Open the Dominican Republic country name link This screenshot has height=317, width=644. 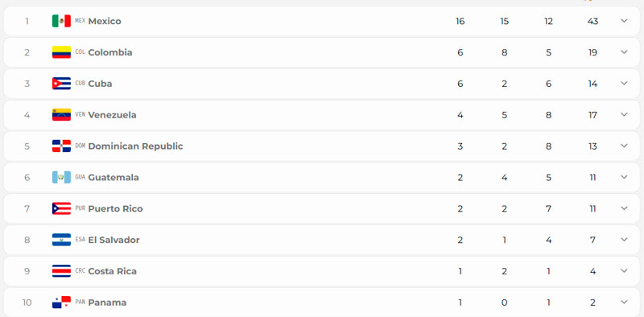tap(135, 146)
